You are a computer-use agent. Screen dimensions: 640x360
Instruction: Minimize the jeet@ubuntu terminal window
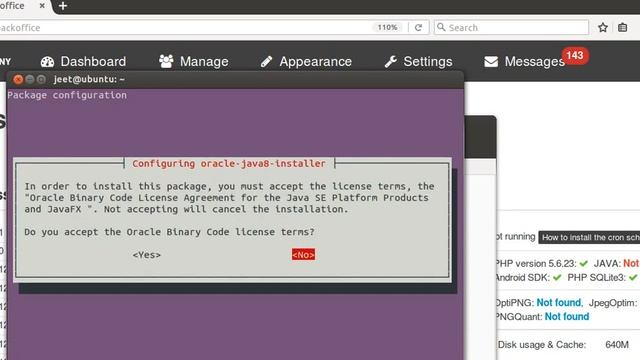tap(29, 79)
